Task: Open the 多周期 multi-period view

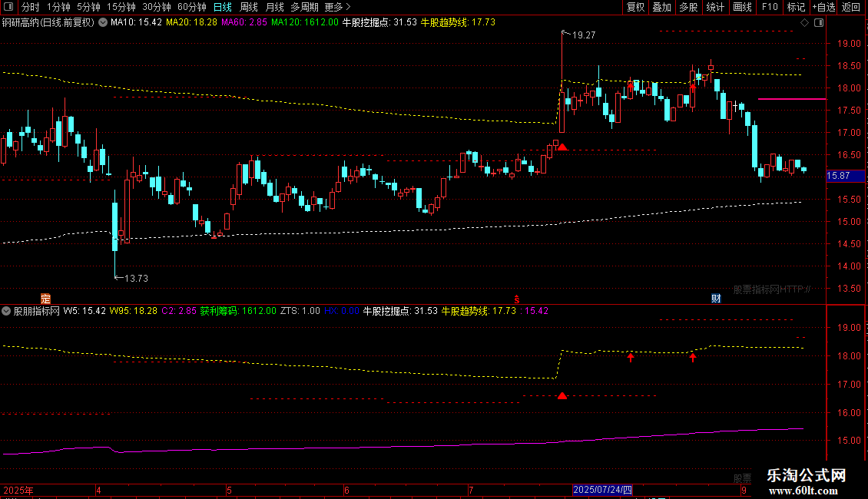Action: pos(304,7)
